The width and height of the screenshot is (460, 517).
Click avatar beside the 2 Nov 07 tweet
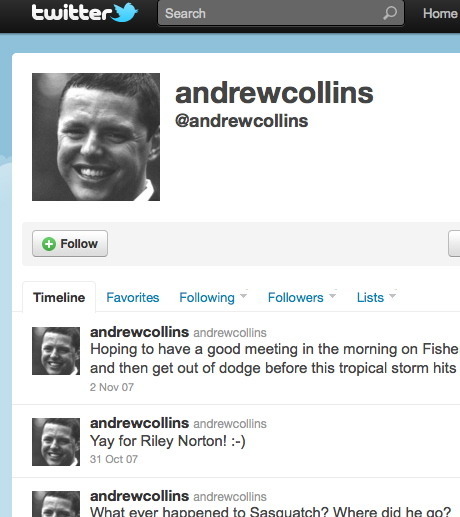56,351
